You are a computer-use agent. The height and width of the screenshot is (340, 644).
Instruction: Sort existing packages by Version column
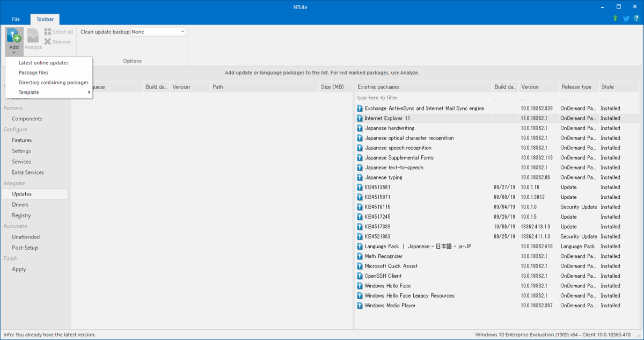[538, 87]
